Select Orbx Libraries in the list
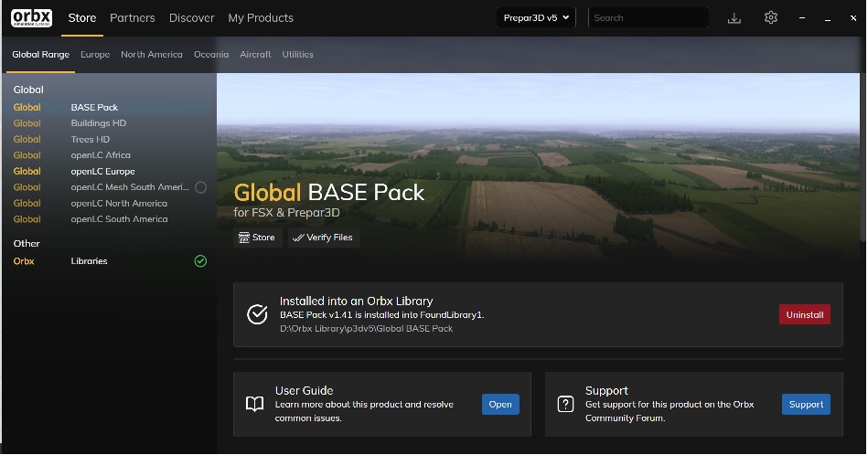This screenshot has width=868, height=455. (x=110, y=261)
